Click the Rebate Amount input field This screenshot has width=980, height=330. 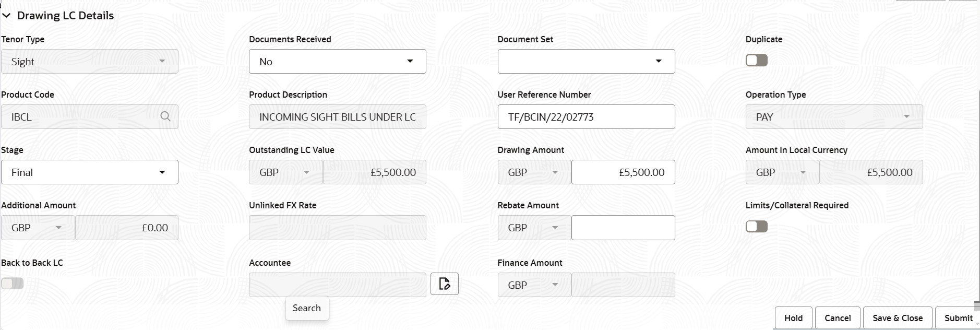coord(623,228)
